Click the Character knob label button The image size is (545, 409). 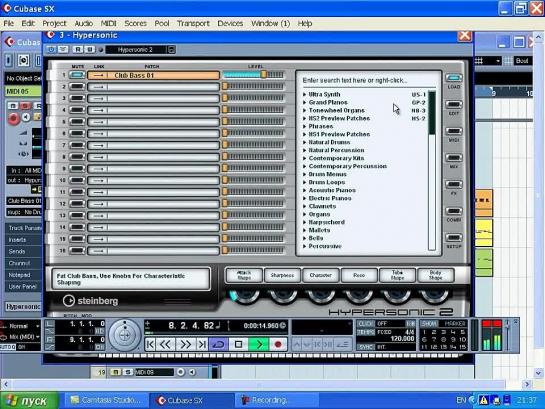(320, 275)
